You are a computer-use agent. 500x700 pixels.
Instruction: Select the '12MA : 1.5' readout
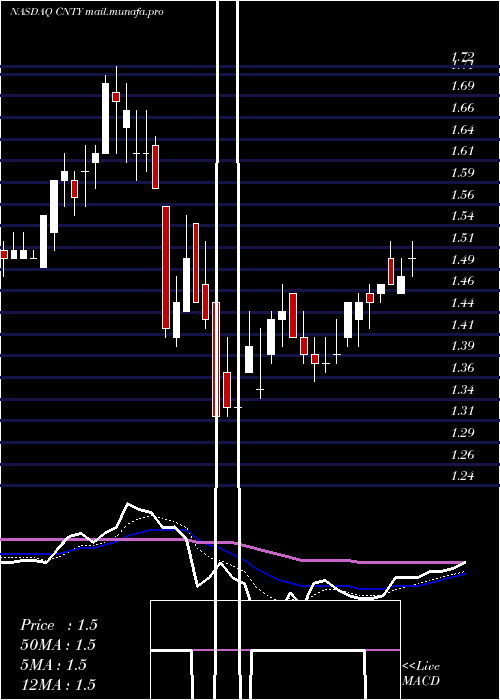(58, 684)
